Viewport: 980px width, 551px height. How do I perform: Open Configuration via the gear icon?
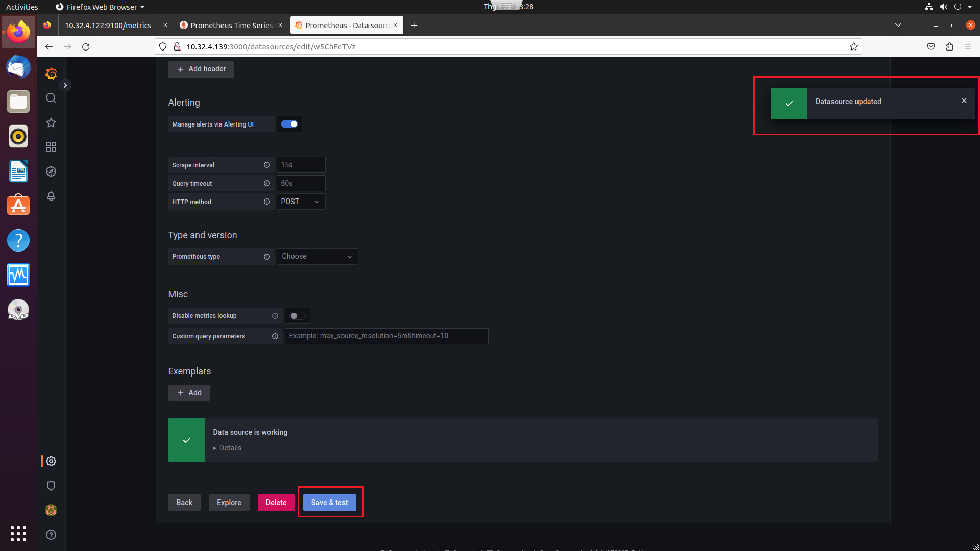(51, 461)
